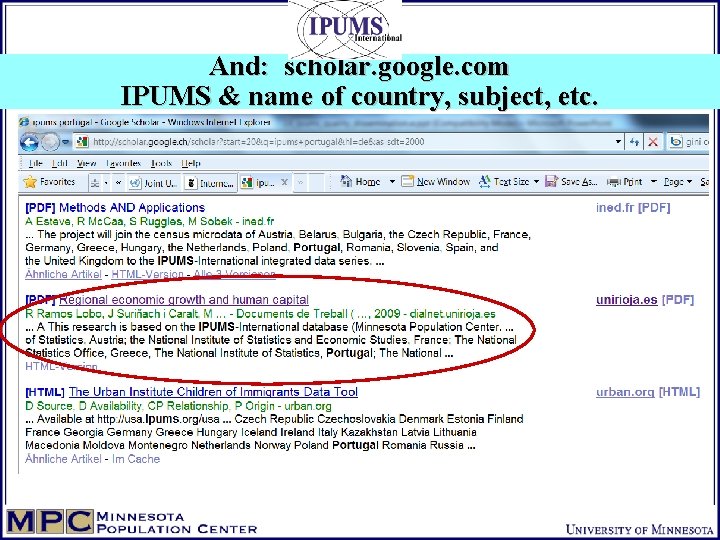Open the Edit menu
Image resolution: width=720 pixels, height=540 pixels.
(x=60, y=163)
